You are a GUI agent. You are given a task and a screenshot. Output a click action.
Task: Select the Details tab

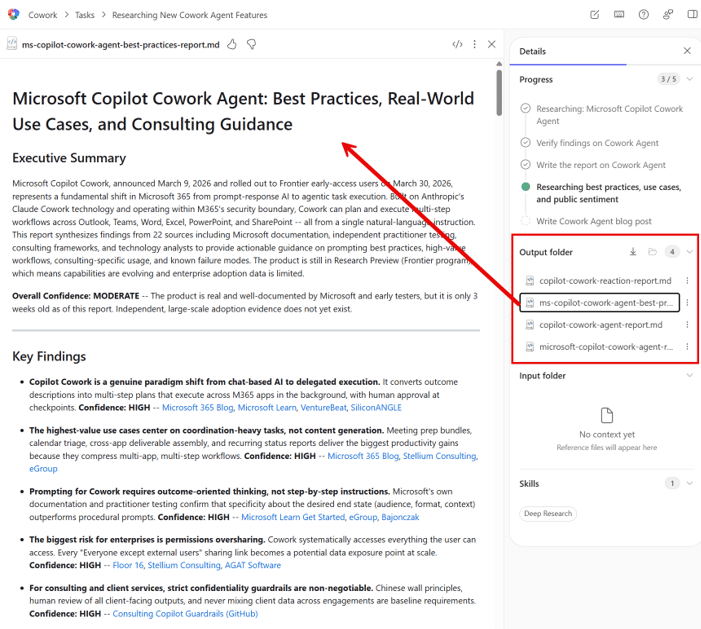[x=533, y=51]
